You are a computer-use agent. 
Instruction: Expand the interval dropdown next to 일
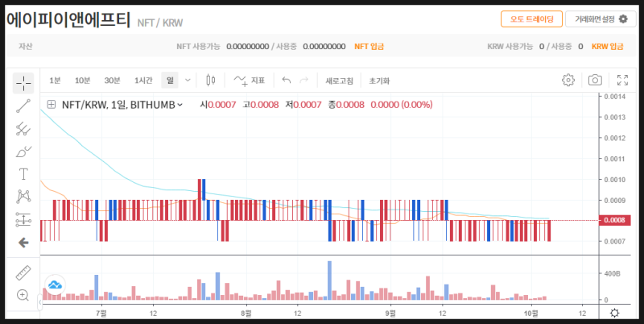188,80
